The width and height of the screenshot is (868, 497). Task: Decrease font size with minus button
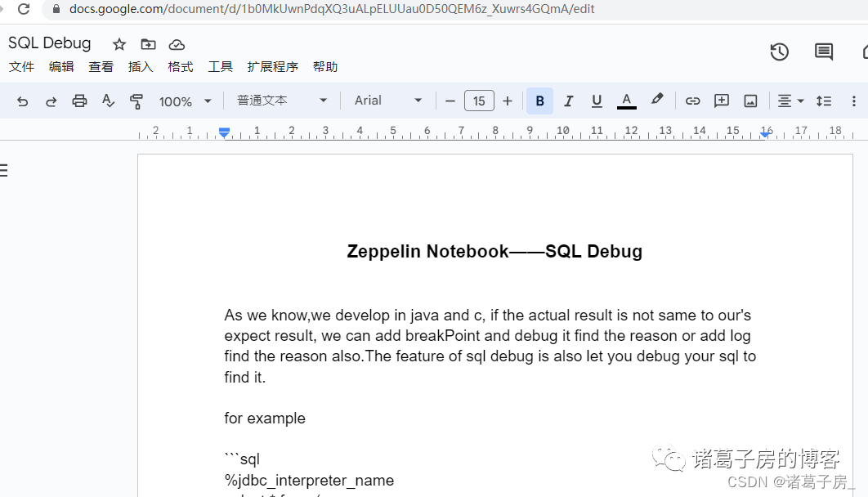click(x=450, y=101)
